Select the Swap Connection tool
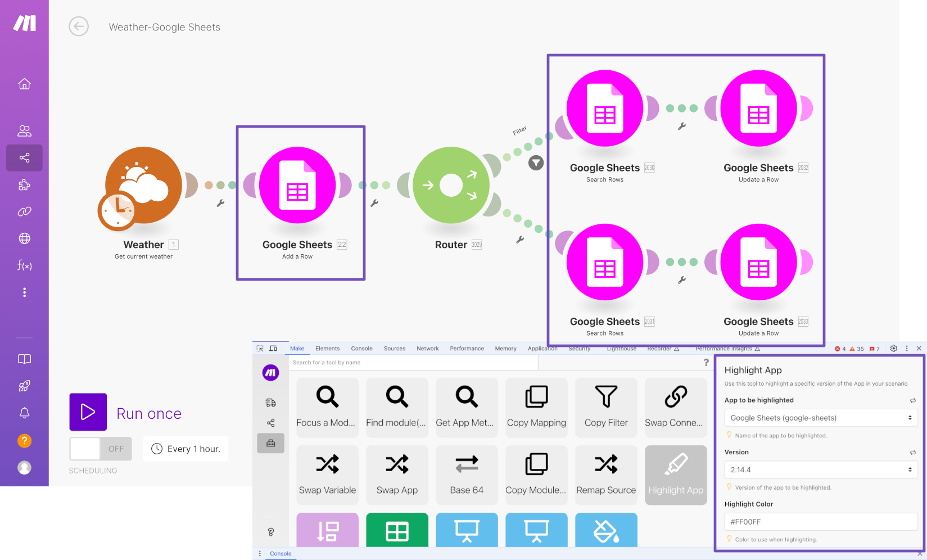 [676, 408]
